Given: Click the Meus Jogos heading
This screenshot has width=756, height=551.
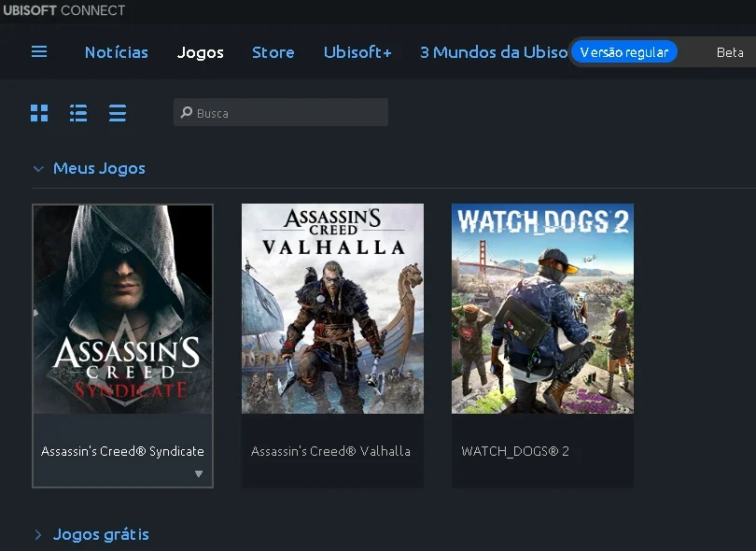Looking at the screenshot, I should click(x=99, y=168).
